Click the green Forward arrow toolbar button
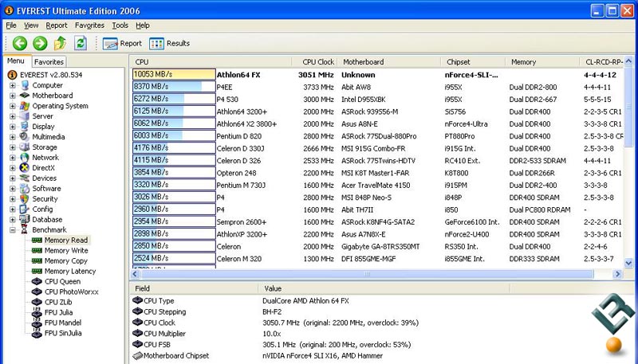This screenshot has height=364, width=638. pos(40,43)
